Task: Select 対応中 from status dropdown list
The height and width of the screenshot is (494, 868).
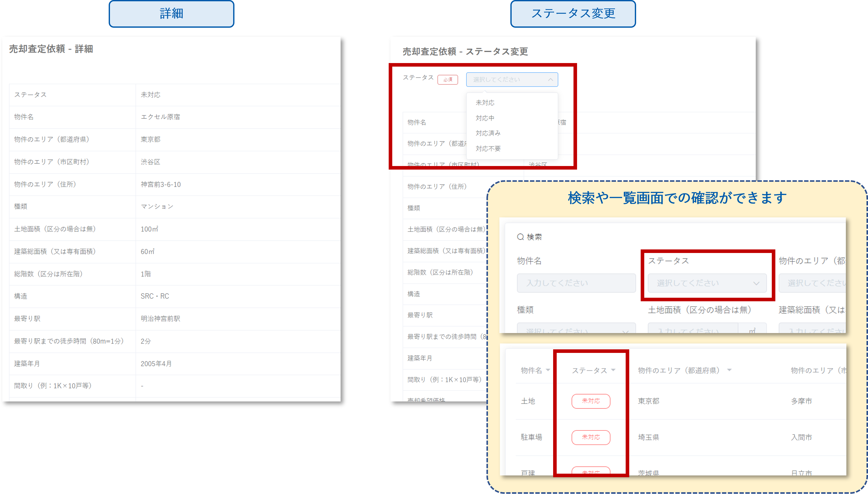Action: 485,118
